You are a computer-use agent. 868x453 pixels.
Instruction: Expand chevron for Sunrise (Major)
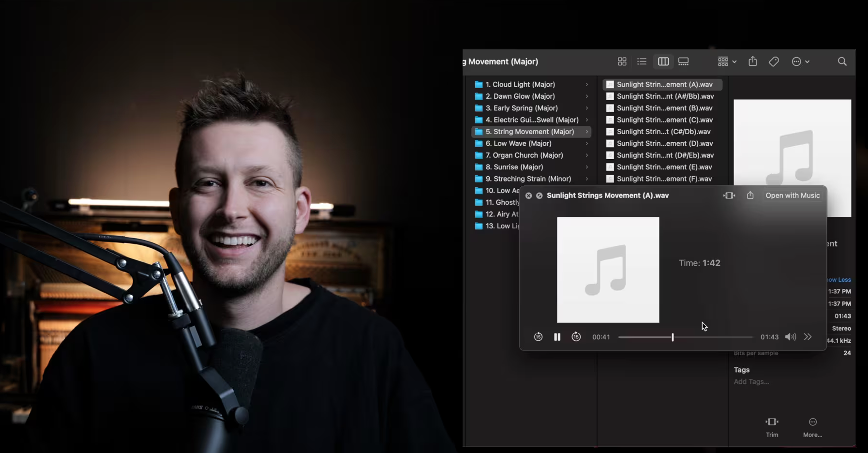[587, 167]
